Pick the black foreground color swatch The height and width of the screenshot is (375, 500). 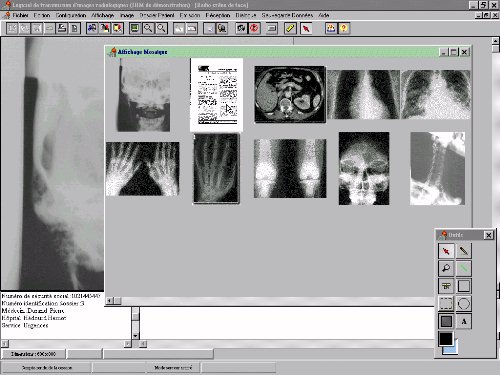pyautogui.click(x=446, y=339)
